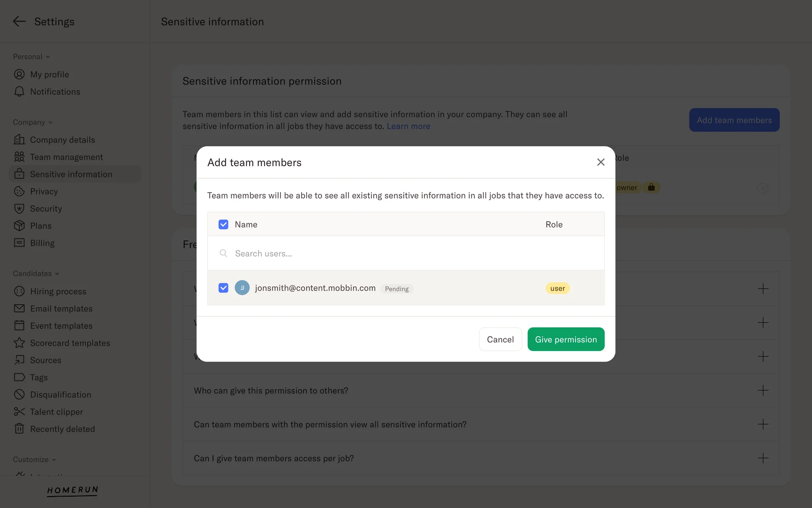Close the Add team members dialog

[x=601, y=162]
